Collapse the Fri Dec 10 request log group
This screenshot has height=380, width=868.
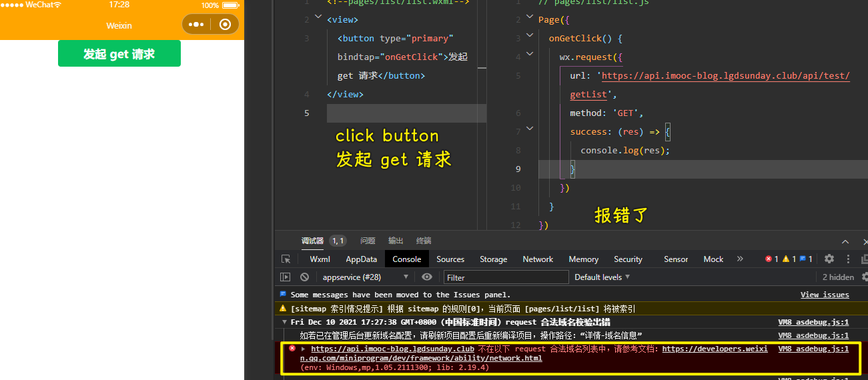[284, 322]
